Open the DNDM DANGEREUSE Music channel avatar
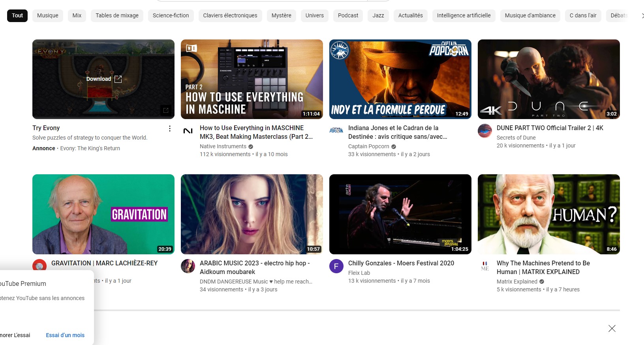Viewport: 644px width, 345px height. point(188,266)
